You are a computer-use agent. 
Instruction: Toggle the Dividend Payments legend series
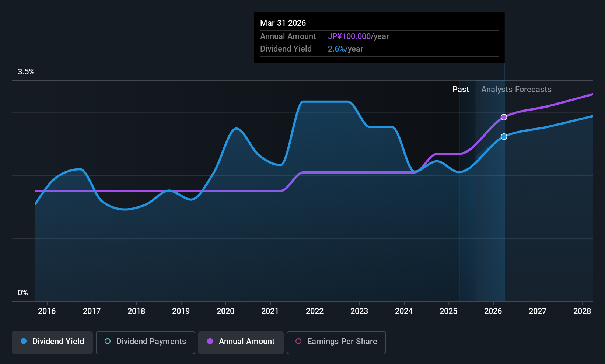[x=146, y=342]
